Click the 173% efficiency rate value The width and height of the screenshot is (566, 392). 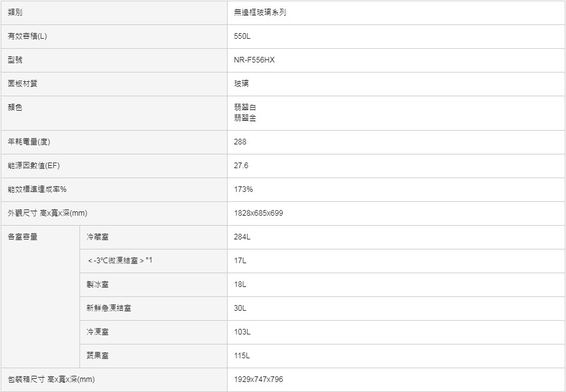point(243,189)
